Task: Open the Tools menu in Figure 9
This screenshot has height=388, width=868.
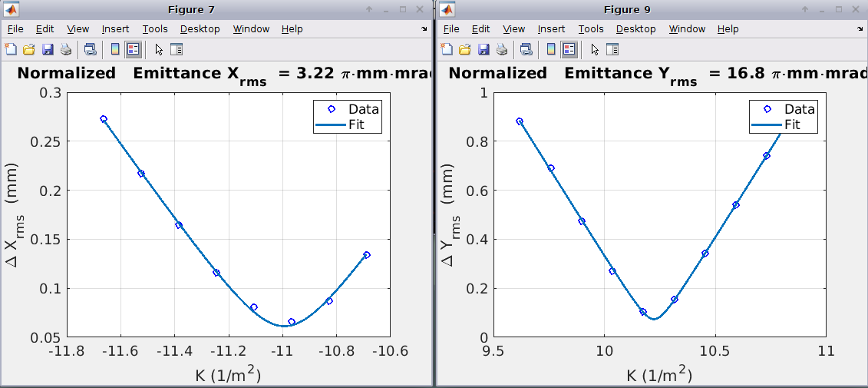Action: coord(590,29)
